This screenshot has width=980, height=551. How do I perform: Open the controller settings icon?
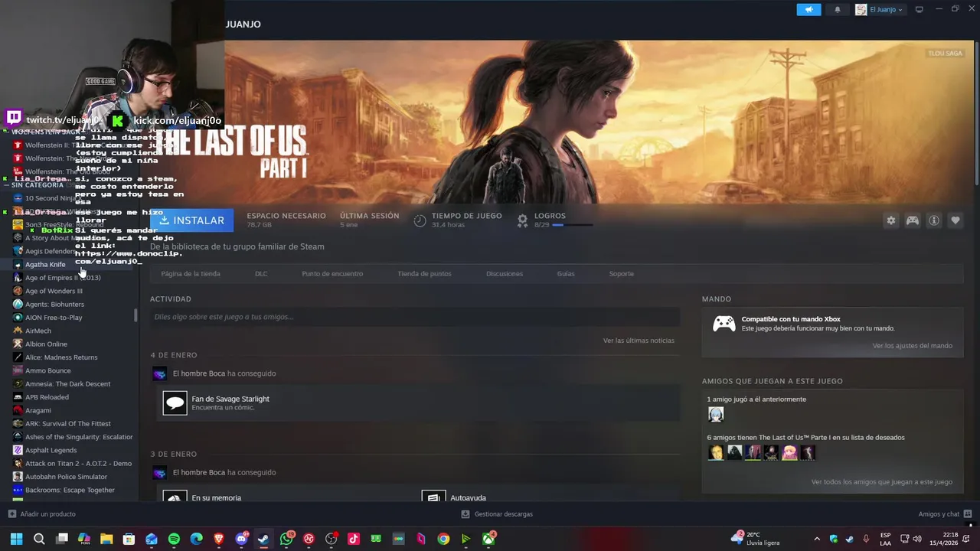(x=913, y=220)
